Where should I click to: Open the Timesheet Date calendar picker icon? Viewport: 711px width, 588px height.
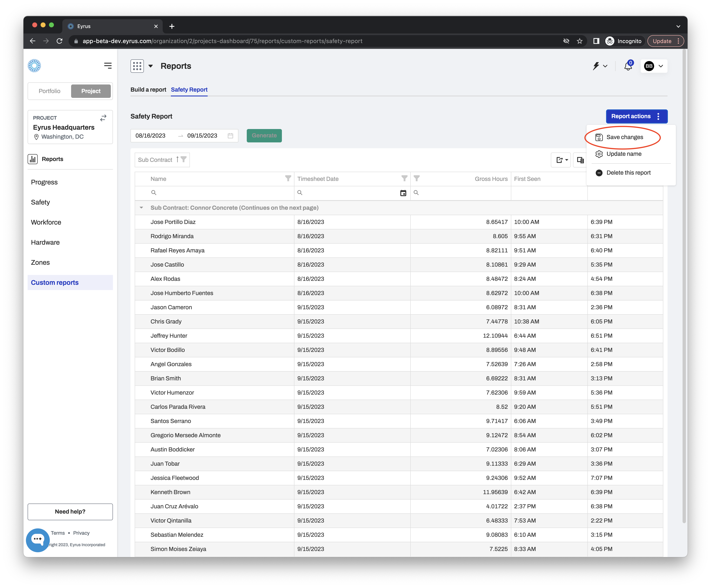coord(403,193)
